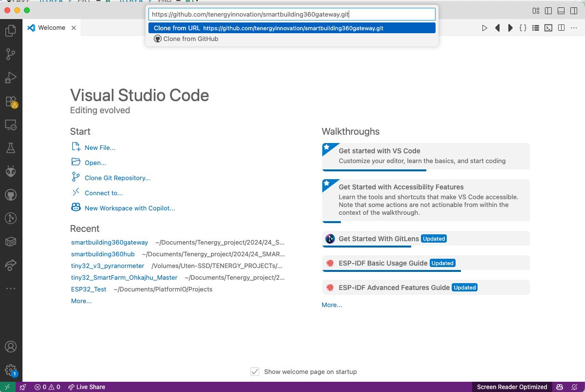
Task: Open editor More Actions ellipsis menu
Action: [574, 28]
